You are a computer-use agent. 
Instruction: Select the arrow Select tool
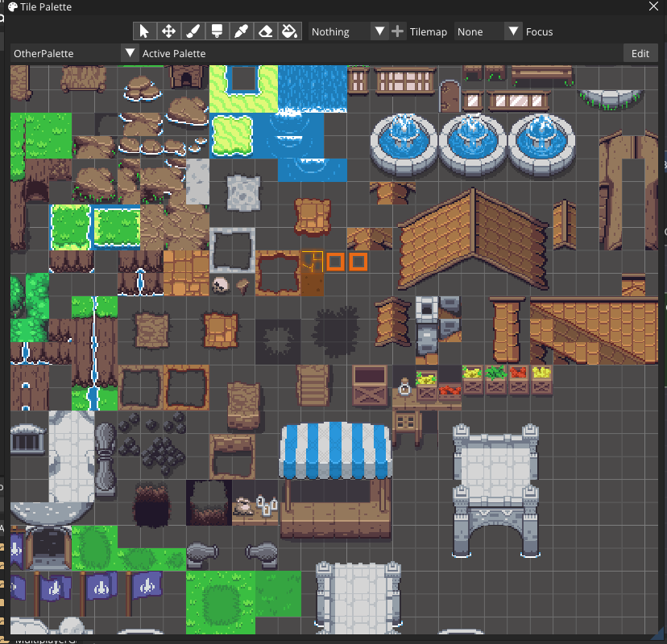point(143,31)
